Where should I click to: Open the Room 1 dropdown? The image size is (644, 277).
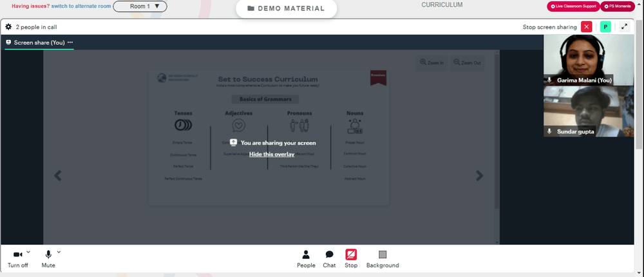(x=140, y=6)
